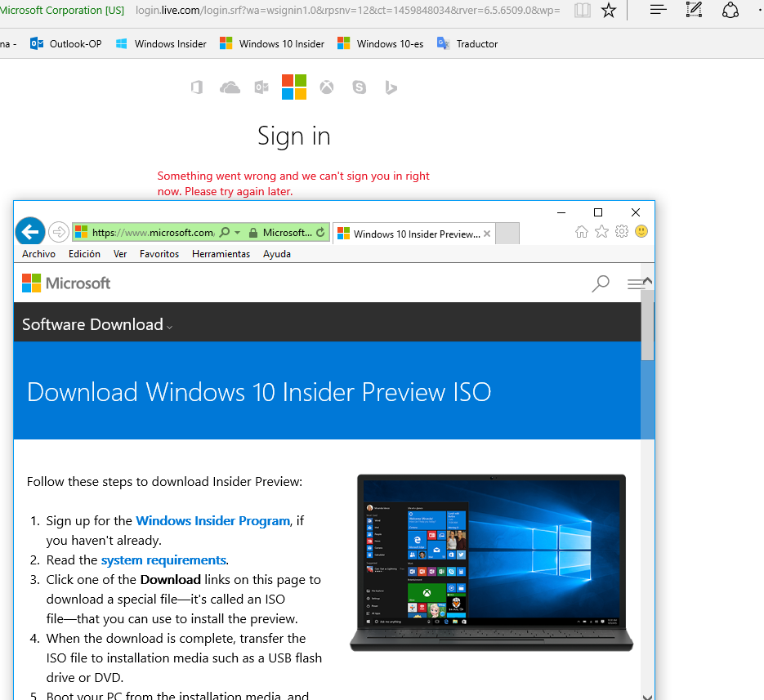
Task: Open the Ver menu
Action: pyautogui.click(x=120, y=254)
